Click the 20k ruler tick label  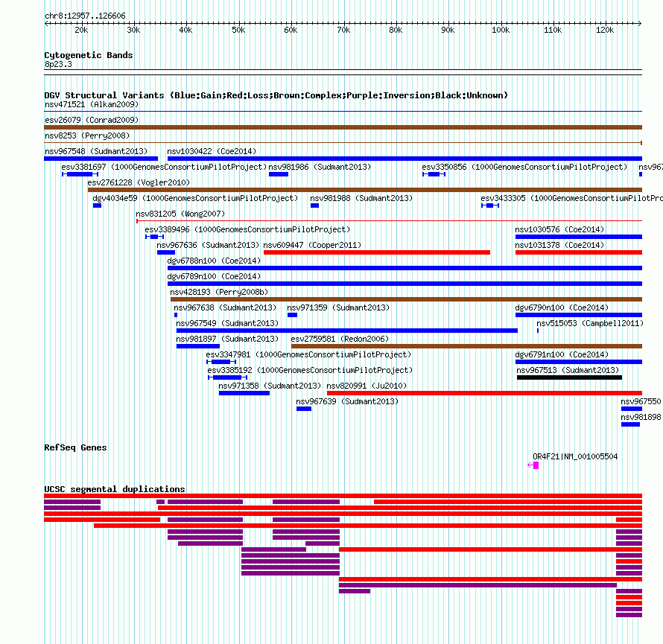pyautogui.click(x=81, y=30)
